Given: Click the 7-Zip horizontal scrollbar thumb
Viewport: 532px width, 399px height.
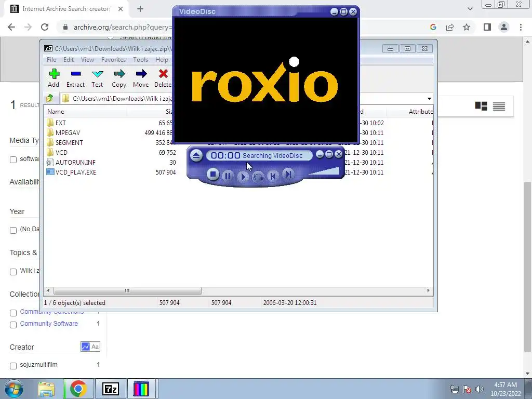Looking at the screenshot, I should click(127, 290).
